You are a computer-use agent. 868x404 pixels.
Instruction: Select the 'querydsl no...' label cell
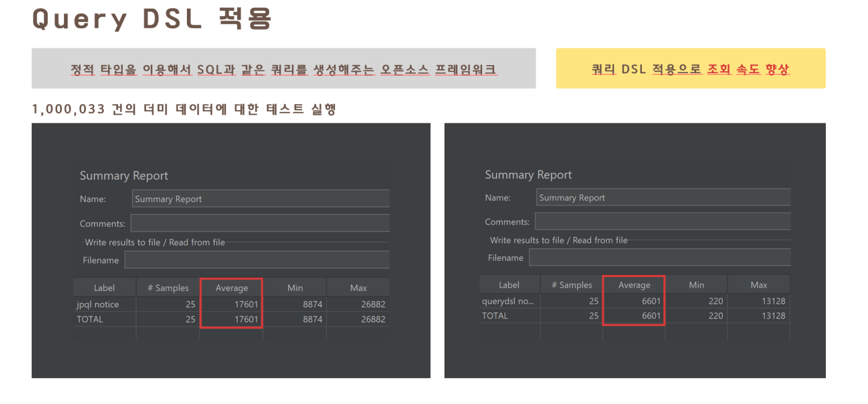click(509, 301)
